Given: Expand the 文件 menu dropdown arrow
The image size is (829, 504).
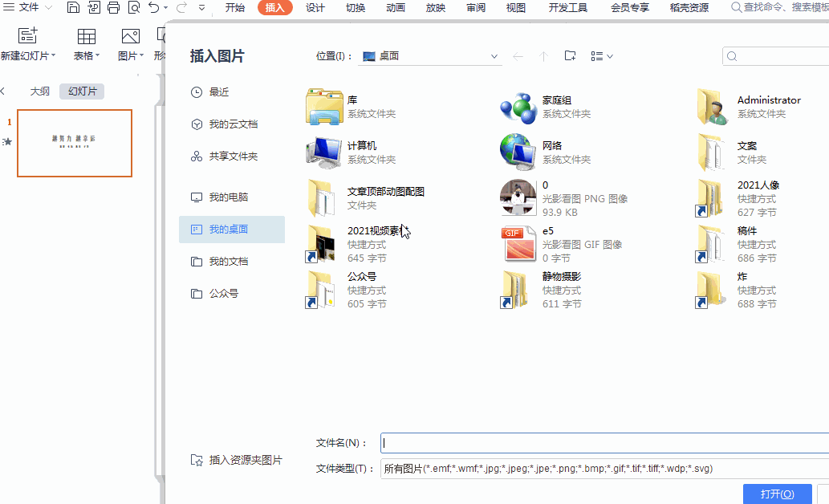Looking at the screenshot, I should click(x=49, y=8).
